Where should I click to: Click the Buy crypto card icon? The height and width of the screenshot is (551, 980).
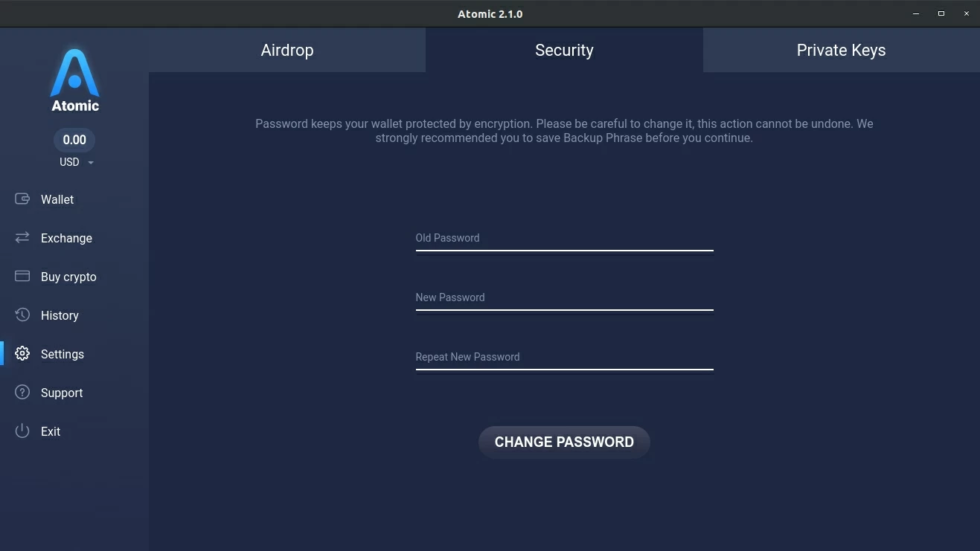tap(22, 277)
